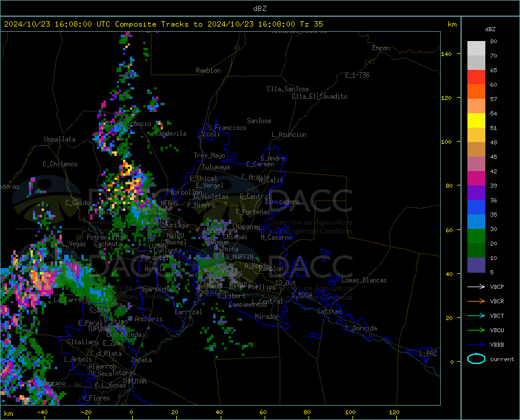Screen dimensions: 520x420
Task: Click the 'Clla.El_Cavadito' map label
Action: tap(320, 96)
